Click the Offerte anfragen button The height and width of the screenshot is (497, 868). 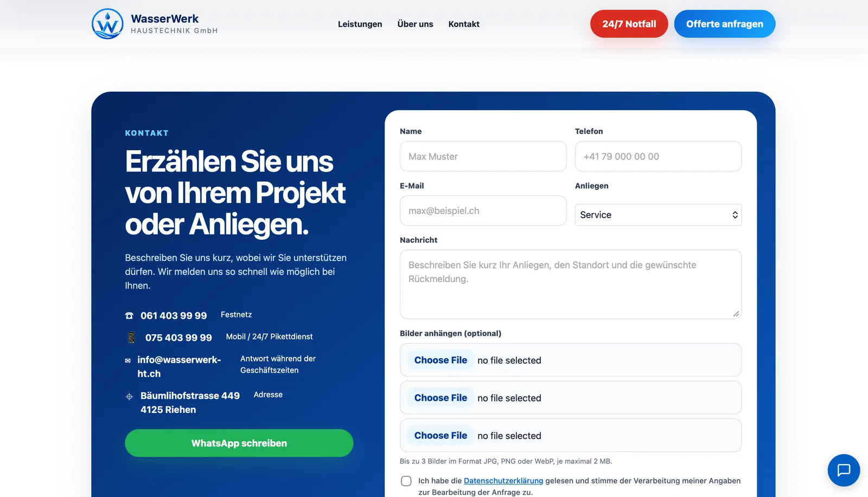pos(724,24)
